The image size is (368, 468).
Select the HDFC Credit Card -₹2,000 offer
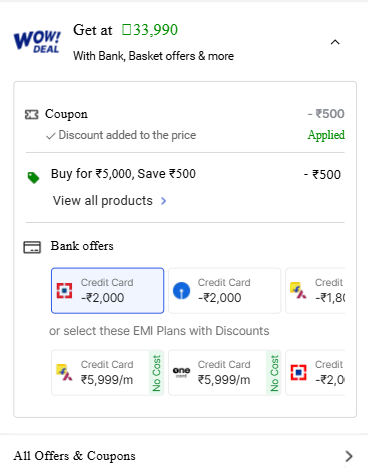pos(107,291)
